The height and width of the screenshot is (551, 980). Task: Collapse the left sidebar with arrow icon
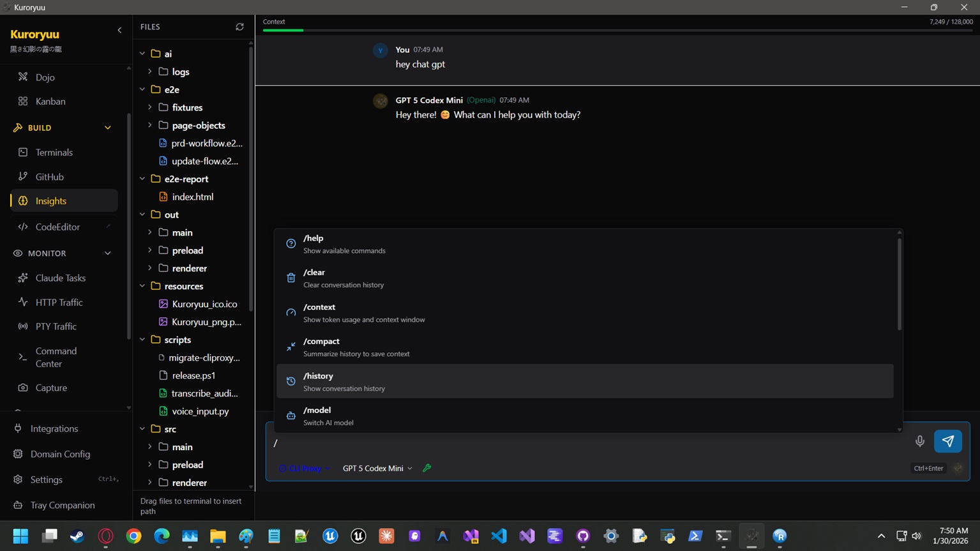pos(119,30)
